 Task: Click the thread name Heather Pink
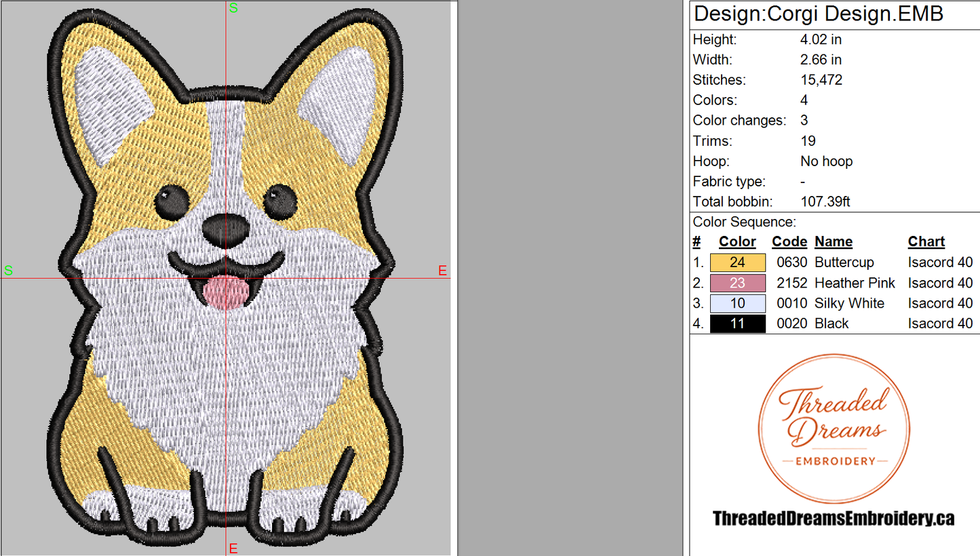point(855,283)
